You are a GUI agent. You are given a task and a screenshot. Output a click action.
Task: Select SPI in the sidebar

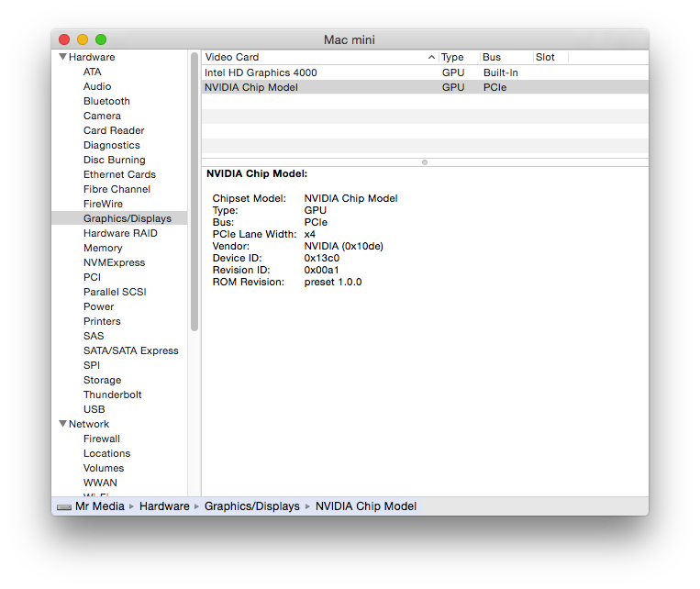click(x=92, y=365)
